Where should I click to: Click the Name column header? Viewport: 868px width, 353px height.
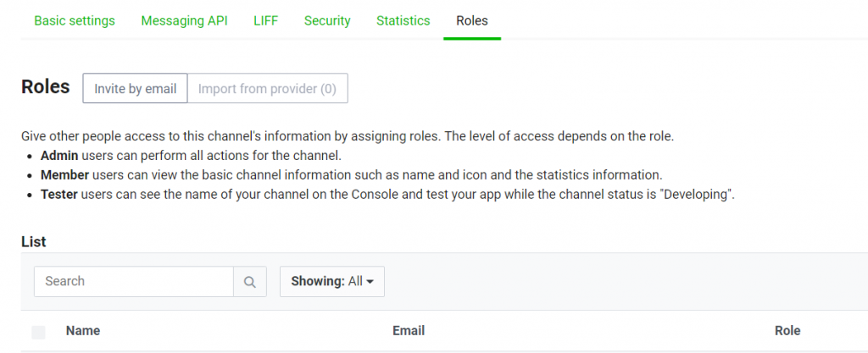click(83, 331)
